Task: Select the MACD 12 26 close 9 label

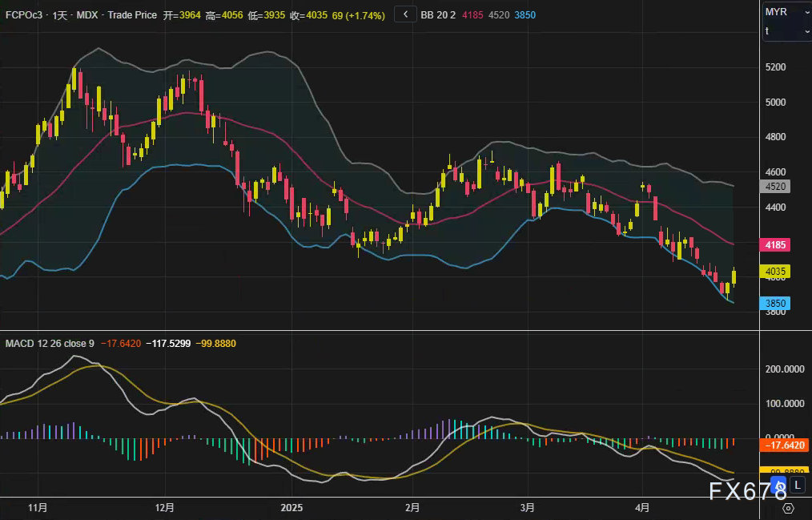Action: click(x=50, y=344)
